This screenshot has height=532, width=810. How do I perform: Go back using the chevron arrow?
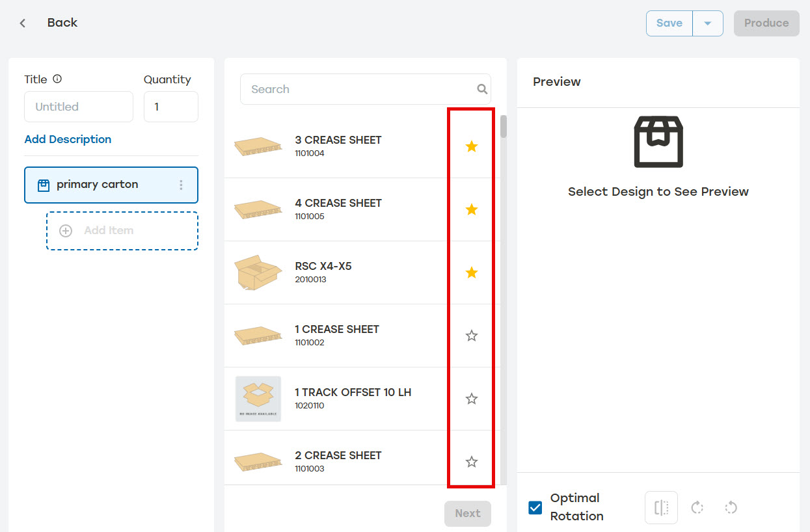23,23
